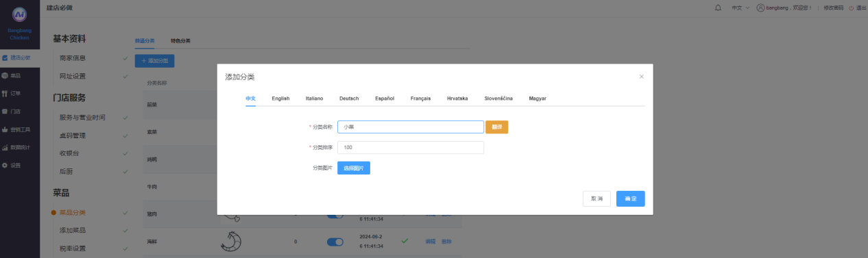Select the Magyar tab
The image size is (868, 258).
click(x=538, y=99)
